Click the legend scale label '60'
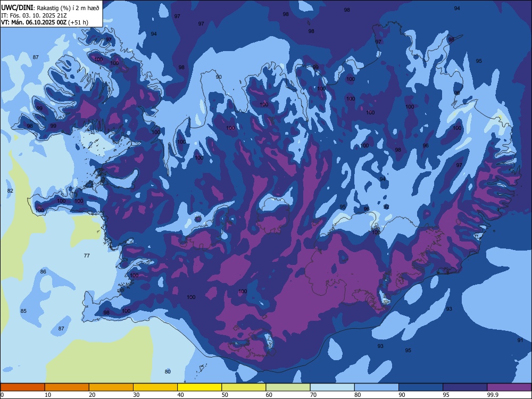 pos(269,395)
